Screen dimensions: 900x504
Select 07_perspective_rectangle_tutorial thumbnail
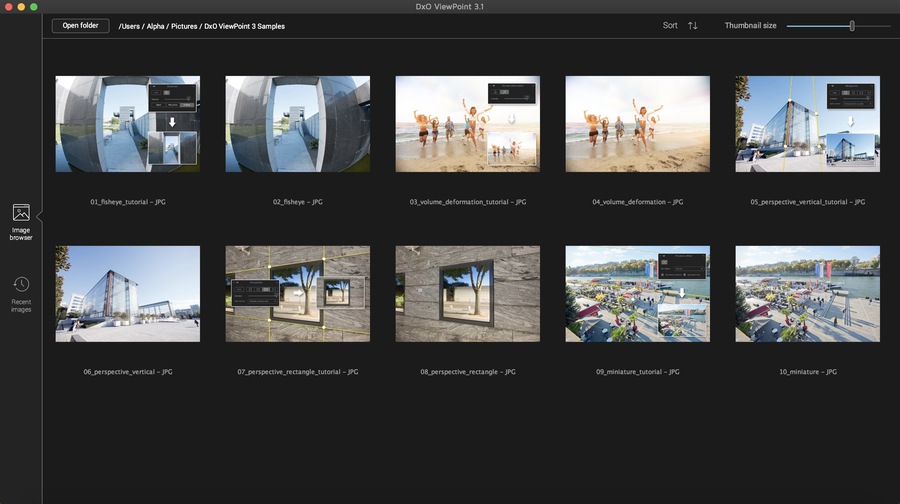(x=298, y=294)
